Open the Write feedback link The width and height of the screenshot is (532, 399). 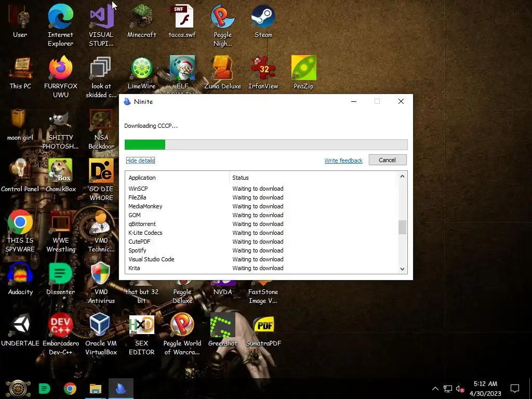tap(343, 161)
